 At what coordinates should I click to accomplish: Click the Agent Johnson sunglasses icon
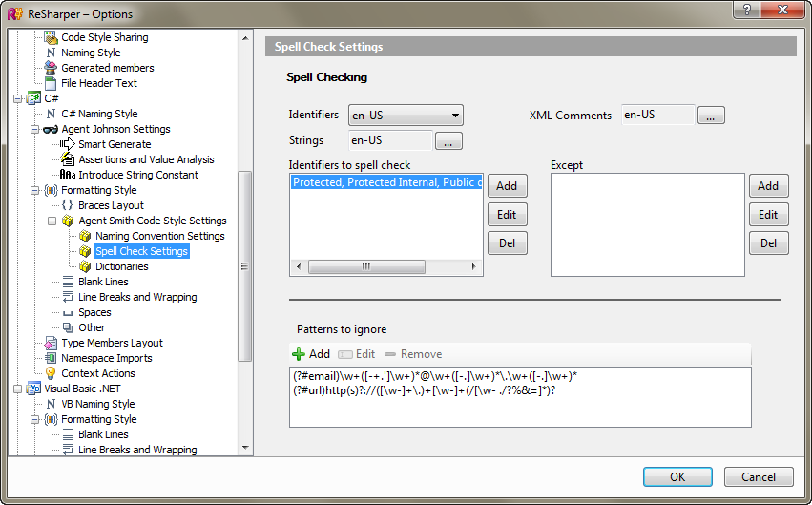pyautogui.click(x=51, y=129)
